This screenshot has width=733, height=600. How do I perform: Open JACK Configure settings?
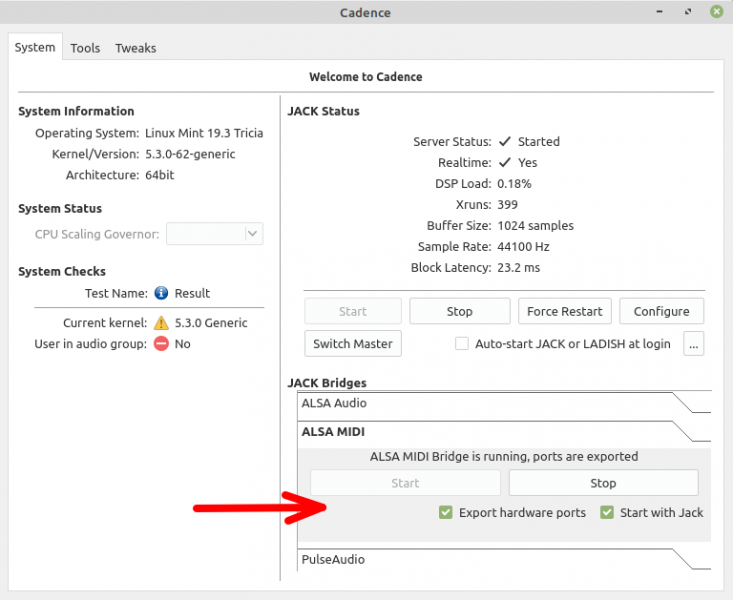pos(661,311)
